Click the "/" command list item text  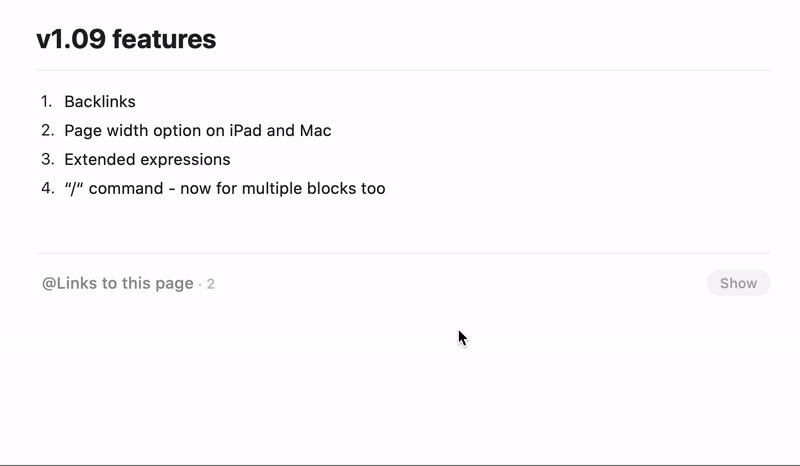coord(224,188)
